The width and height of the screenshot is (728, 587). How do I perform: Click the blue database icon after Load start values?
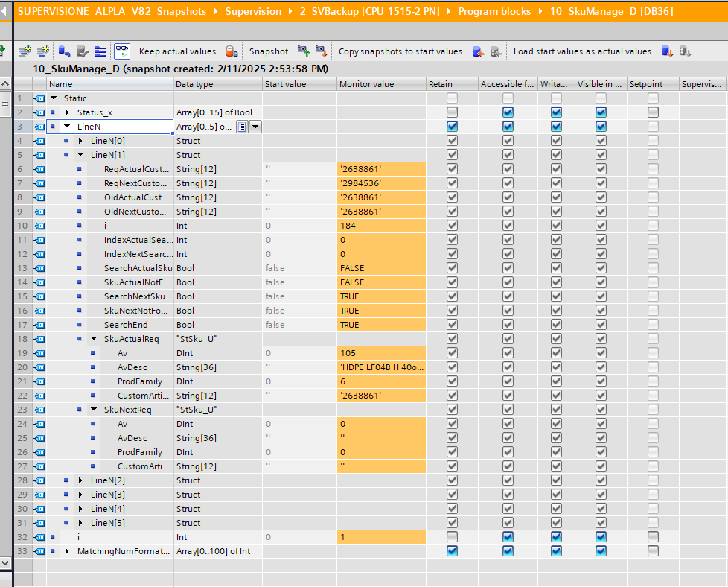[x=667, y=51]
